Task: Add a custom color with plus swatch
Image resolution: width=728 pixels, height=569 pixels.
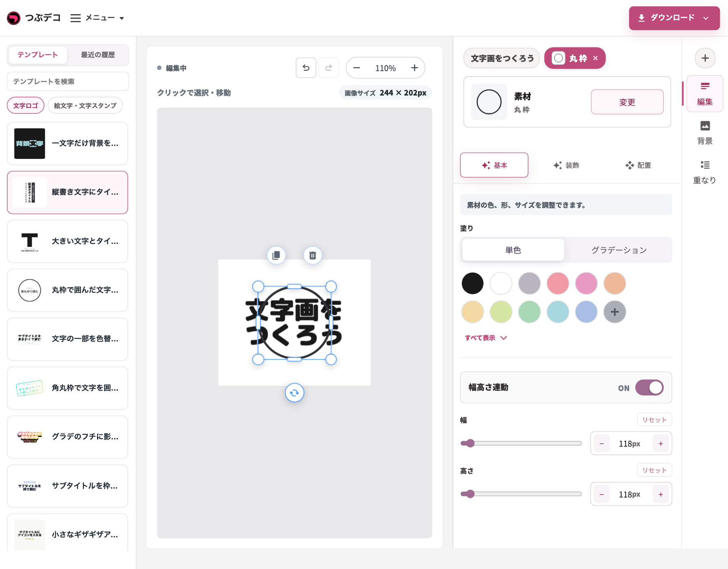Action: click(615, 312)
